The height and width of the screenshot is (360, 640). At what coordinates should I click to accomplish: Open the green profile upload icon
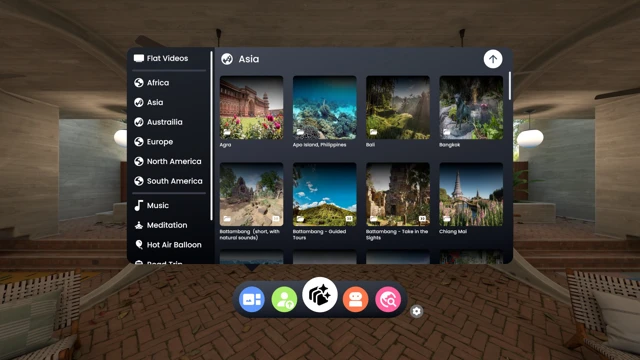(284, 299)
